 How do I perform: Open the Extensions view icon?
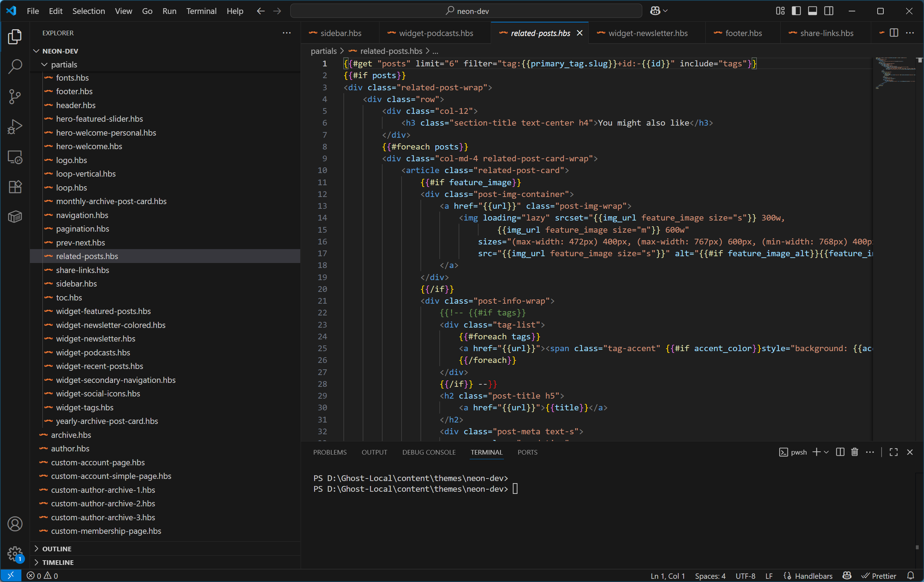(x=15, y=187)
